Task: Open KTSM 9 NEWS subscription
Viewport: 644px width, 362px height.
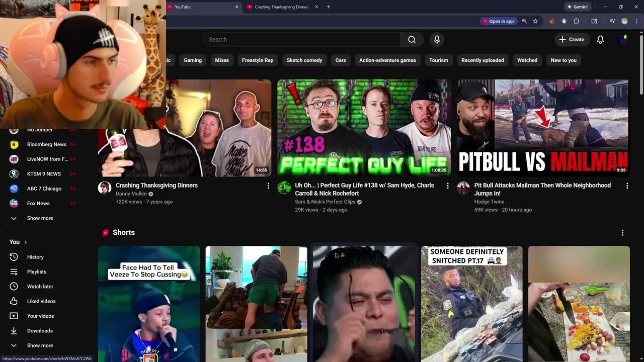Action: [44, 174]
